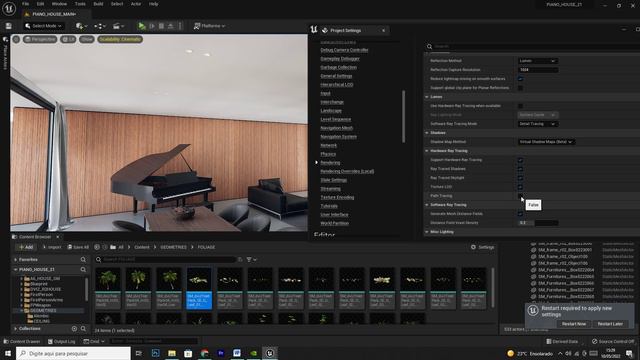Click the Windows taskbar search box
This screenshot has height=360, width=640.
click(x=73, y=353)
